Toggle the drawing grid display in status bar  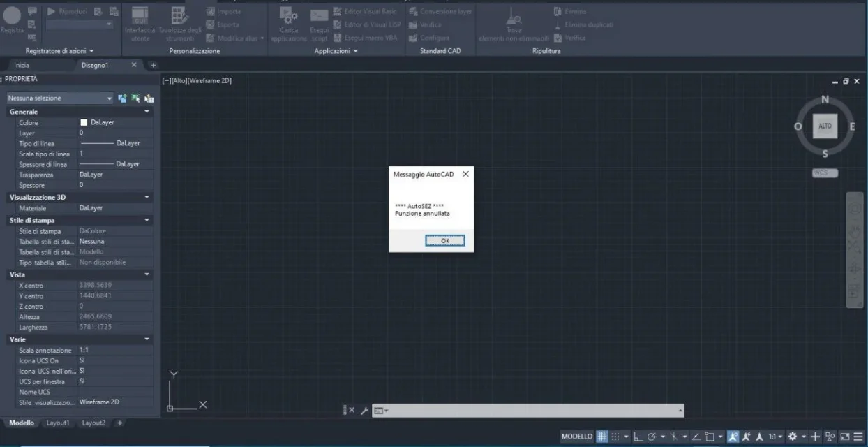(x=602, y=437)
